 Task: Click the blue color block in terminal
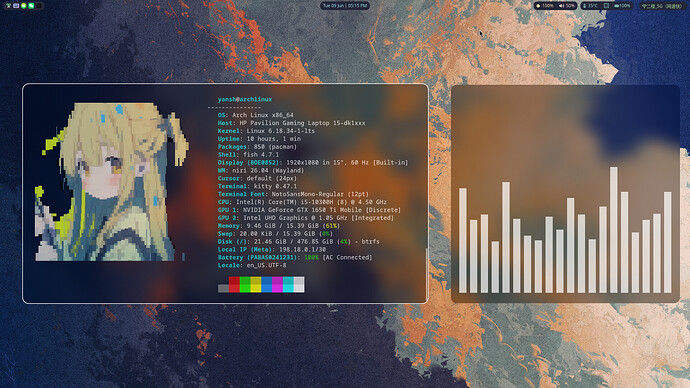(x=267, y=285)
